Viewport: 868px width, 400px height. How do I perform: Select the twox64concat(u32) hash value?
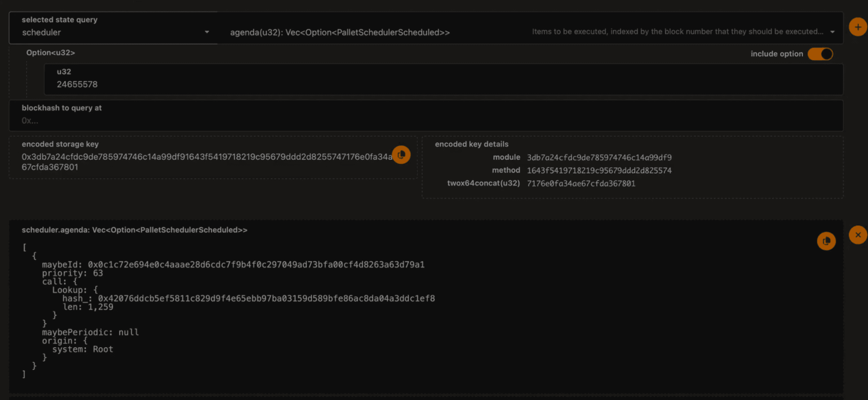pos(581,184)
